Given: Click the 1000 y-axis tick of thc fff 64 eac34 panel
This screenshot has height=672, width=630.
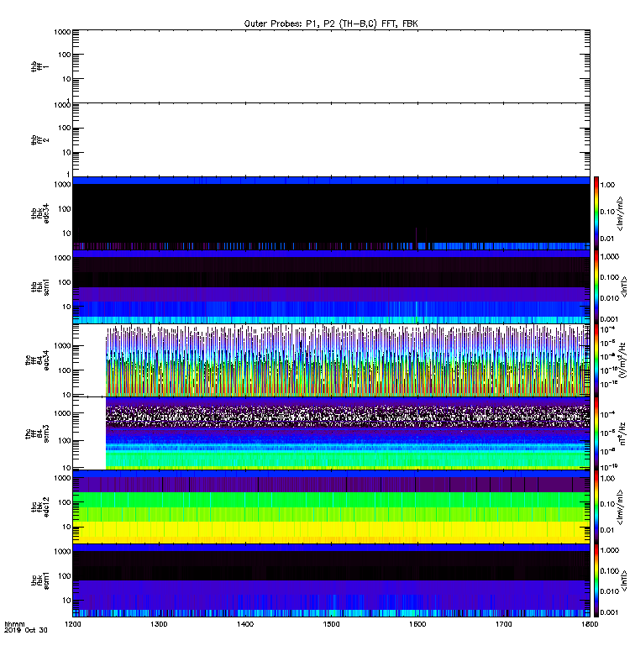Looking at the screenshot, I should (62, 346).
